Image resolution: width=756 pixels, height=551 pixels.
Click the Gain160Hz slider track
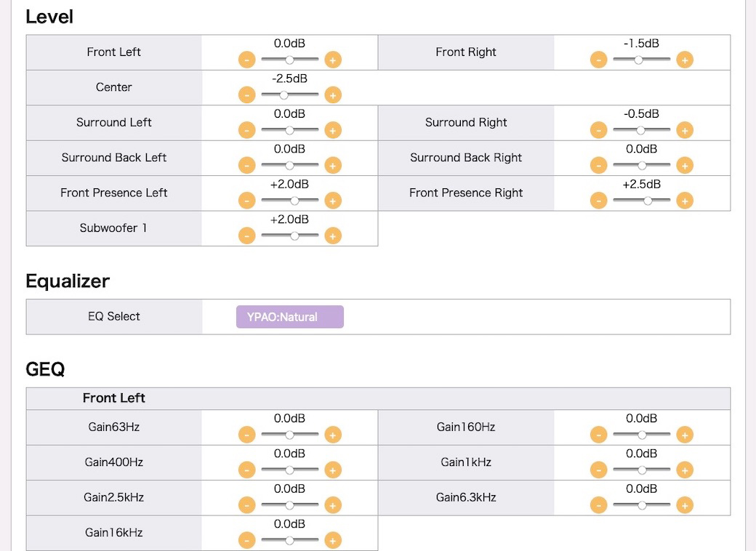coord(642,435)
